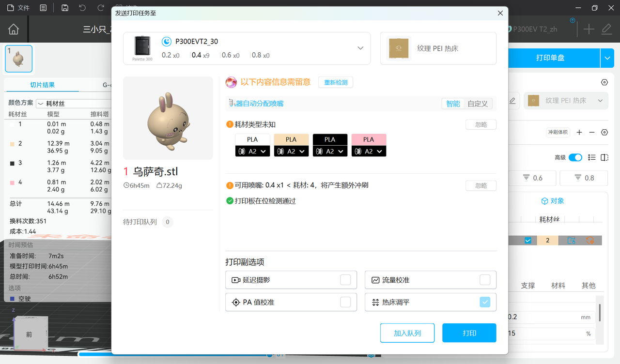Click the white PLA filament swatch
This screenshot has height=364, width=620.
tap(252, 139)
